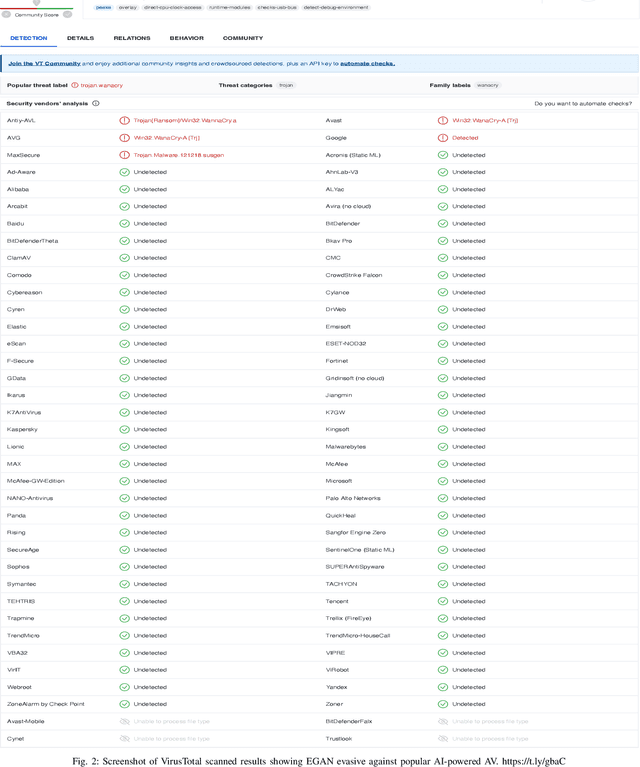This screenshot has height=767, width=640.
Task: Click the alert icon next to trojan.wanacry label
Action: pyautogui.click(x=75, y=85)
